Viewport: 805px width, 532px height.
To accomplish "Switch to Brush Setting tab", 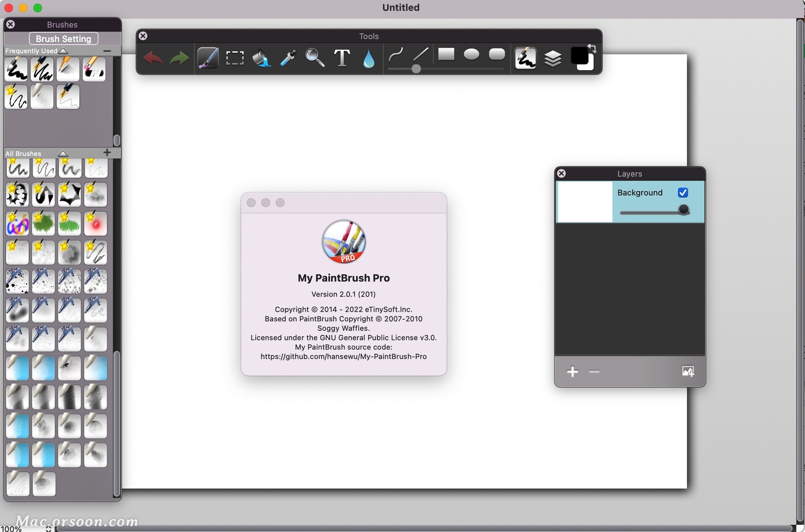I will 63,39.
